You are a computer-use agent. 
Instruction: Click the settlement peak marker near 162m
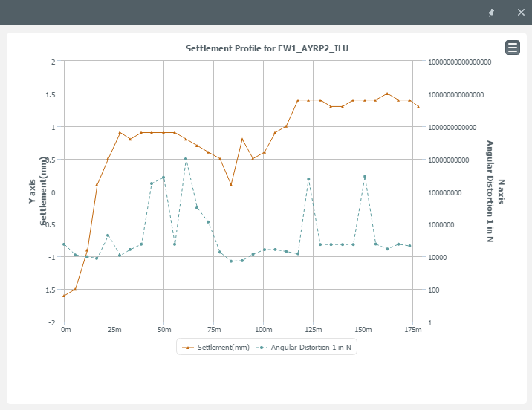387,94
